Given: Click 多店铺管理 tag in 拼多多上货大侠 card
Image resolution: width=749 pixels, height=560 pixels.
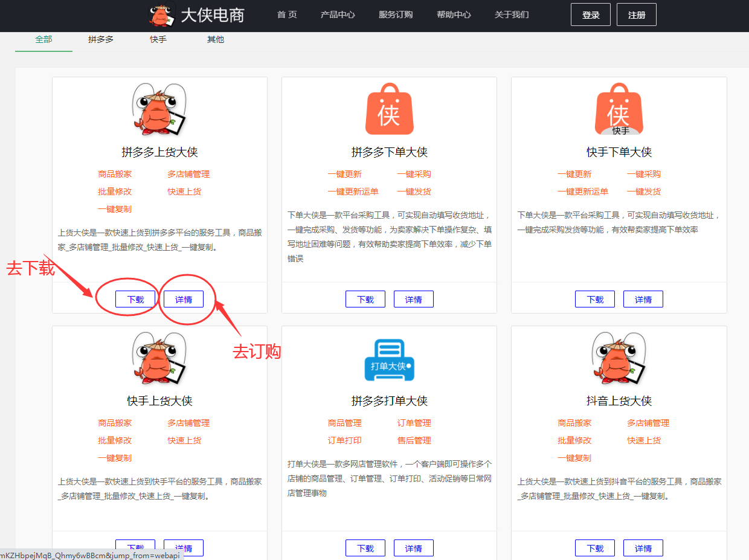Looking at the screenshot, I should (188, 174).
